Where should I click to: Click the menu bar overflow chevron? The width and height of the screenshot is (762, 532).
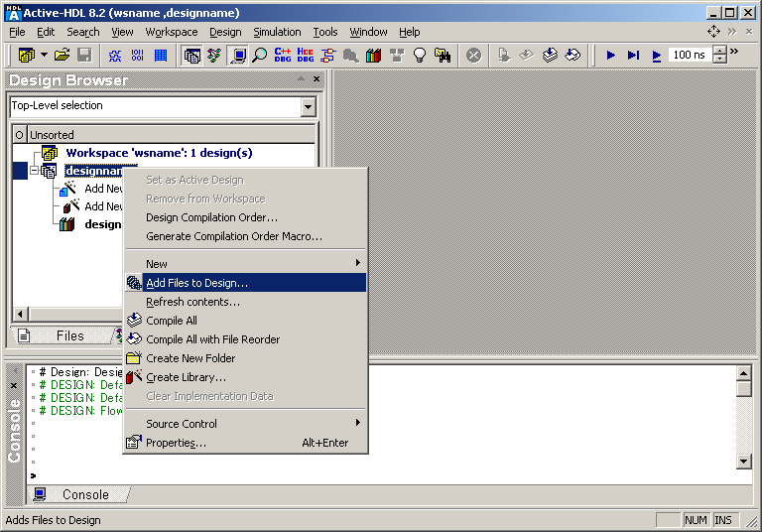[x=732, y=32]
